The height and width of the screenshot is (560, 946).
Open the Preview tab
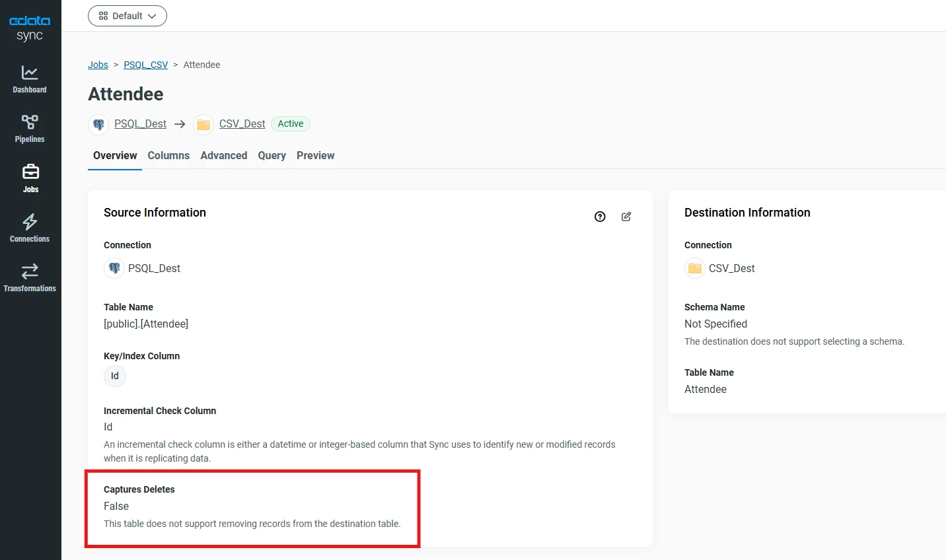[x=316, y=156]
